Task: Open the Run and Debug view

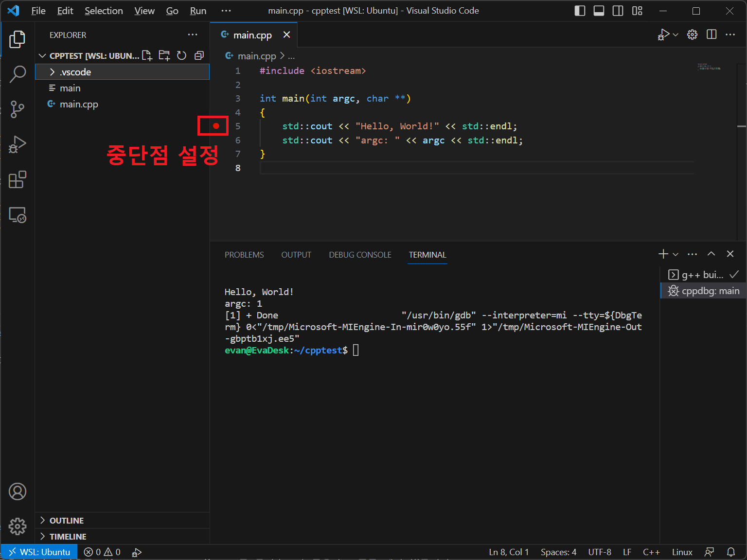Action: [18, 144]
